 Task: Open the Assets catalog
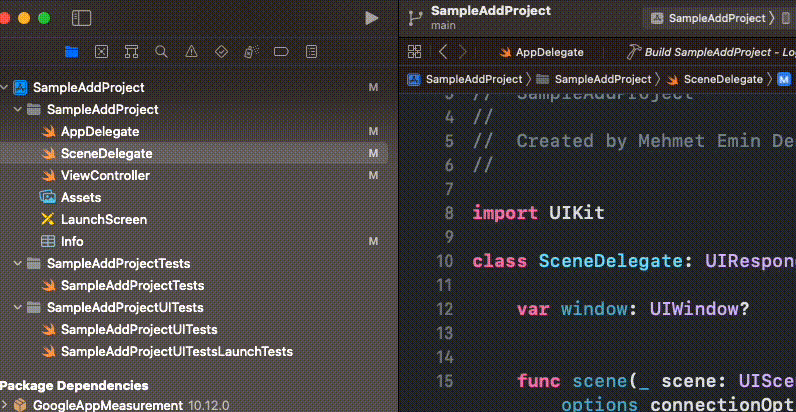(x=81, y=197)
